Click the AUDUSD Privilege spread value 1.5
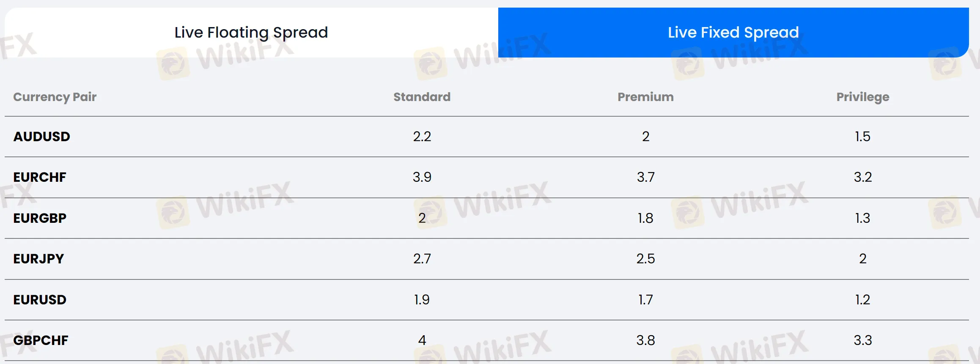This screenshot has height=364, width=980. [x=862, y=137]
